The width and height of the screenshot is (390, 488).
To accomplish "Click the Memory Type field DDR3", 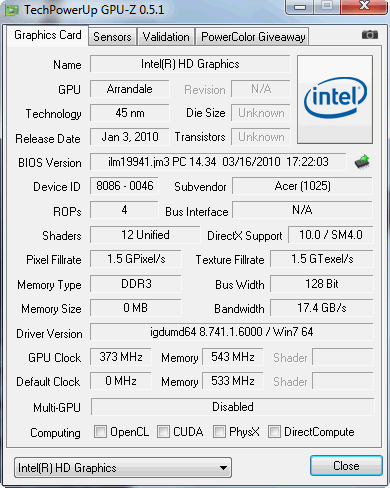I will 136,284.
